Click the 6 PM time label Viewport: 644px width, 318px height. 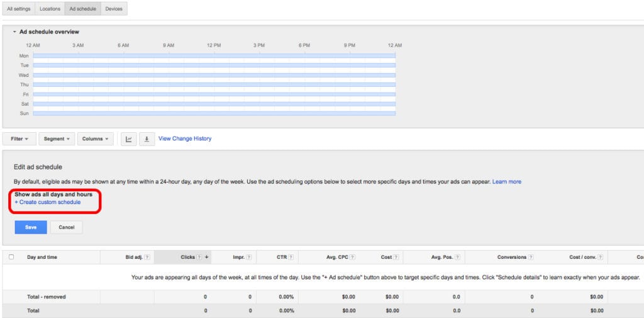304,45
